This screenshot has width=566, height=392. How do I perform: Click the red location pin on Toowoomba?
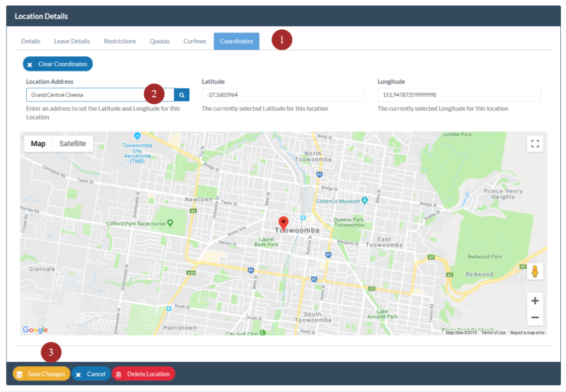[284, 224]
